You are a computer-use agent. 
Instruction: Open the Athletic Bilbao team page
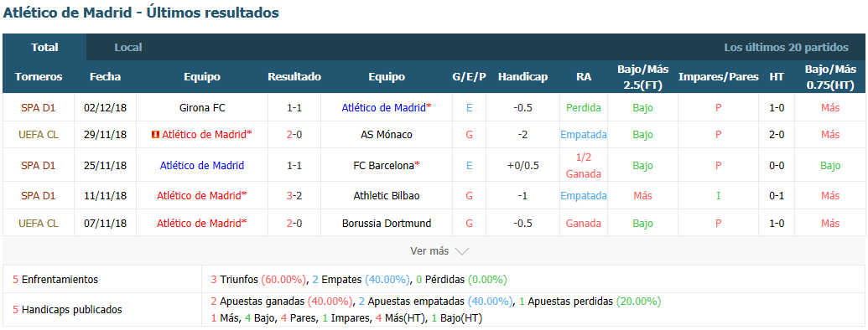(x=387, y=196)
